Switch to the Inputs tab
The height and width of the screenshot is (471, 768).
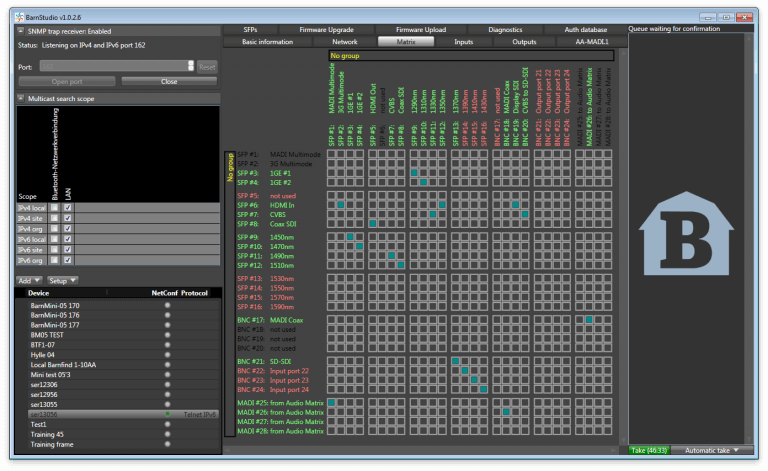[x=463, y=42]
